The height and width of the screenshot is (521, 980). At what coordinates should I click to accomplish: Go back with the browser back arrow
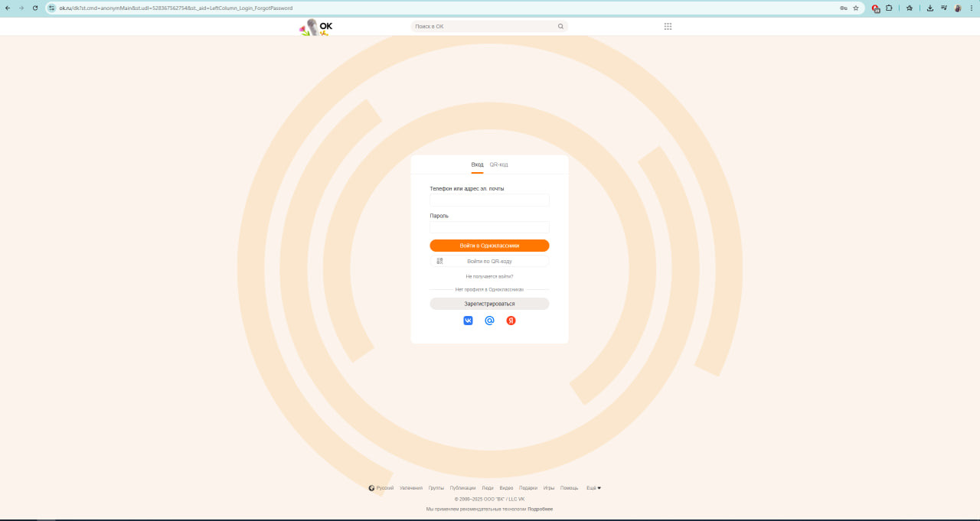(8, 8)
